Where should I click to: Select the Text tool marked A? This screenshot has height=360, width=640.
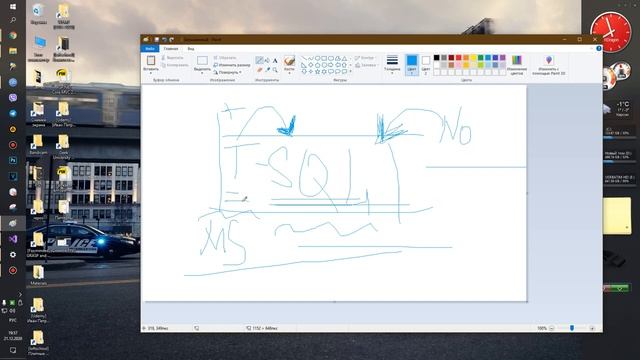pos(275,60)
